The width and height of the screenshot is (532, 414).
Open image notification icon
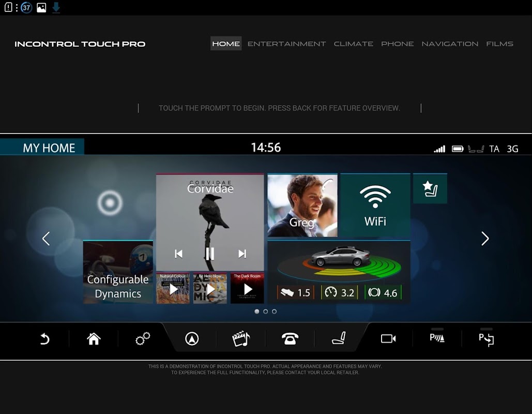click(x=41, y=7)
